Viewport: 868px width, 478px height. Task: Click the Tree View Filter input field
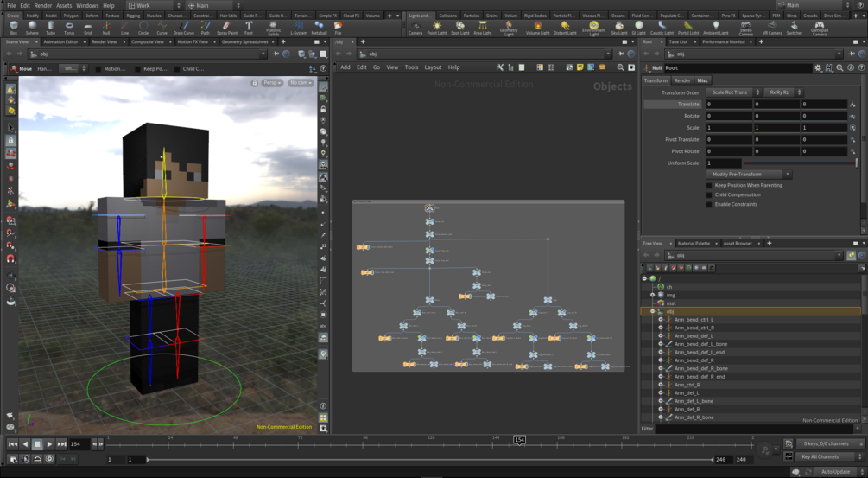tap(756, 429)
